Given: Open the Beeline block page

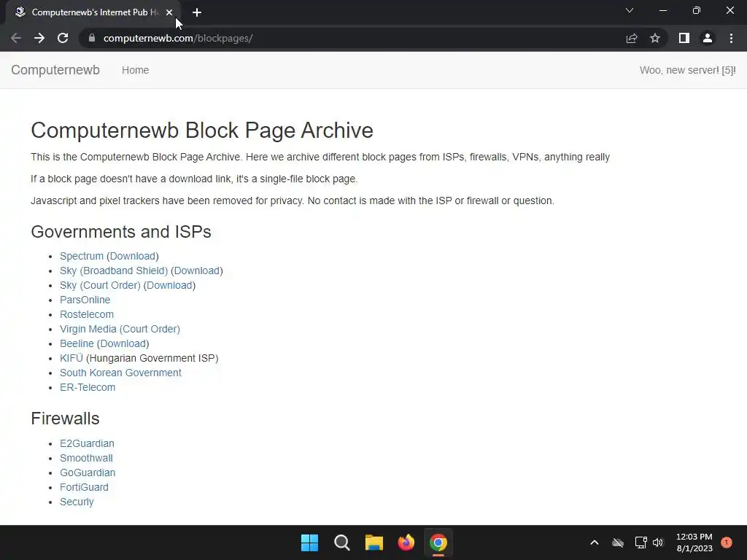Looking at the screenshot, I should coord(77,344).
